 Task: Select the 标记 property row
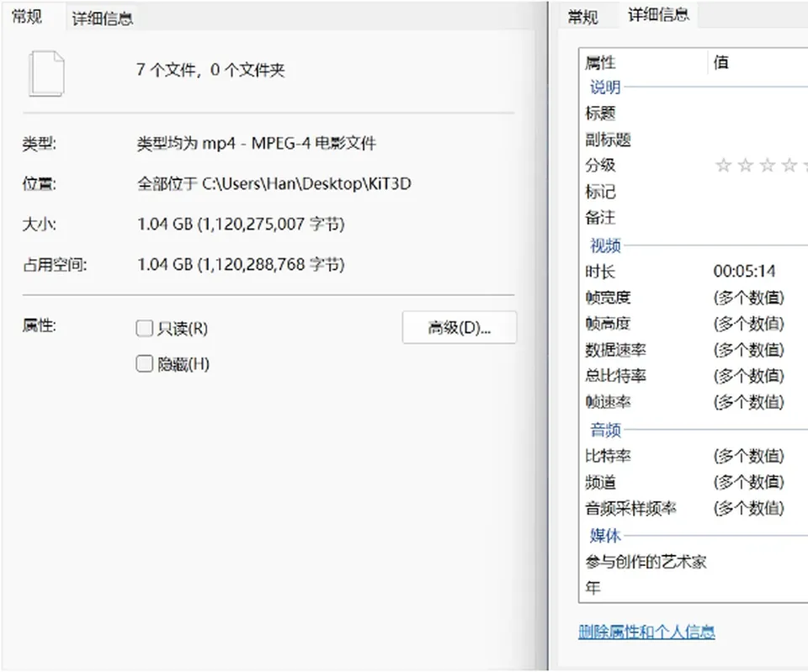pyautogui.click(x=694, y=192)
